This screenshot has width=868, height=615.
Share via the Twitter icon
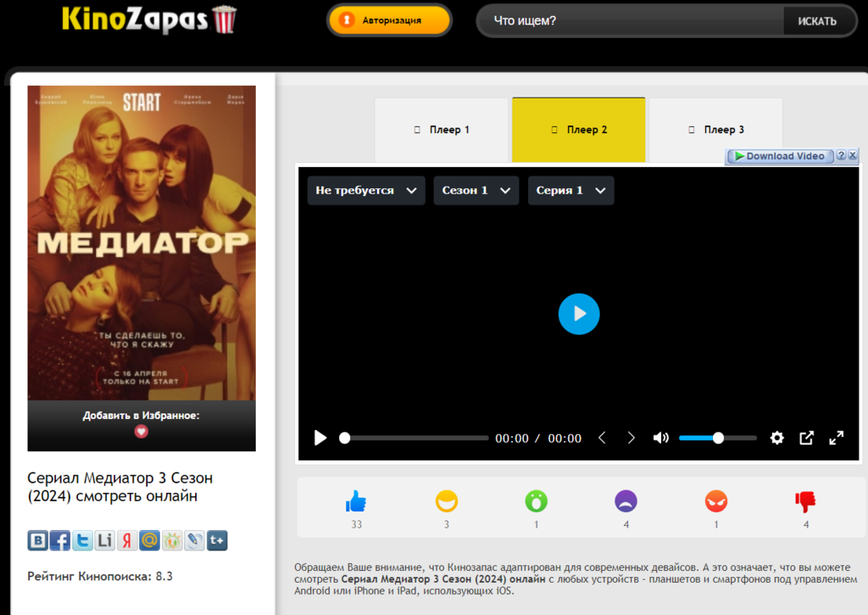point(82,540)
